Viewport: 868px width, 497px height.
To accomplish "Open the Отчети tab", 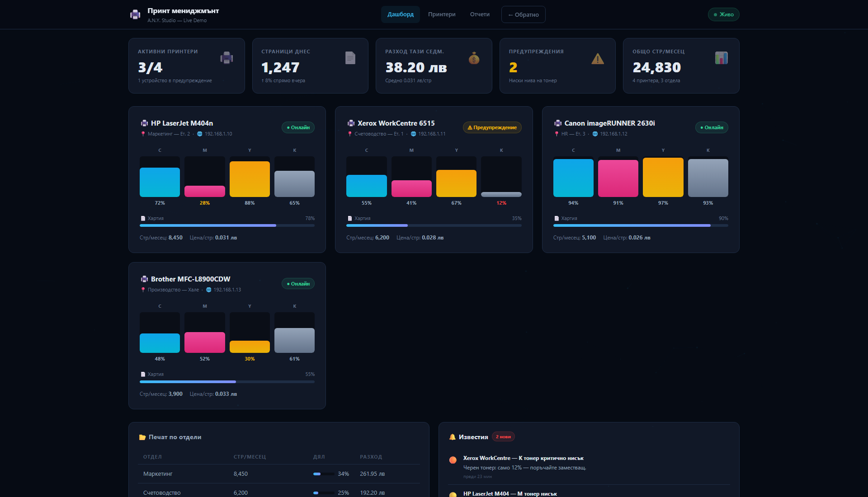I will (x=480, y=14).
